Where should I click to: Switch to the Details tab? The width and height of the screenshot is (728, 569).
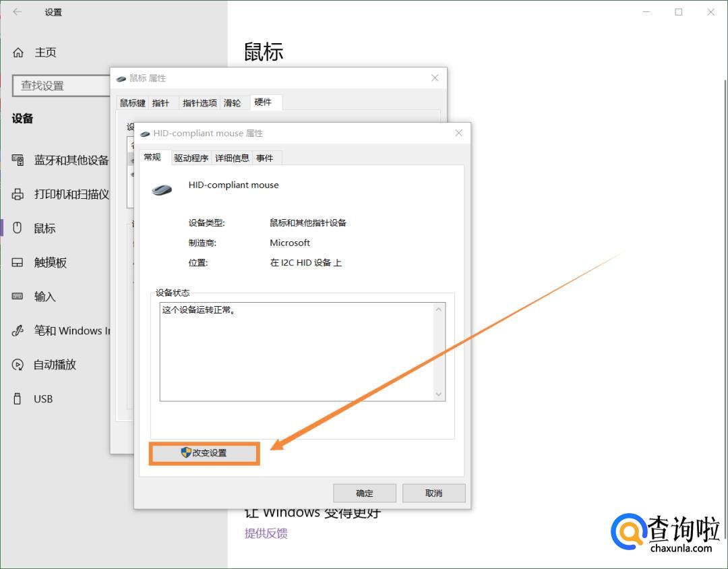232,158
